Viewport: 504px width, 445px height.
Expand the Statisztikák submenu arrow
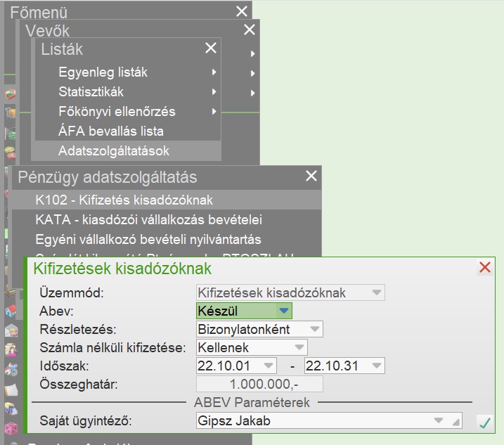click(214, 92)
